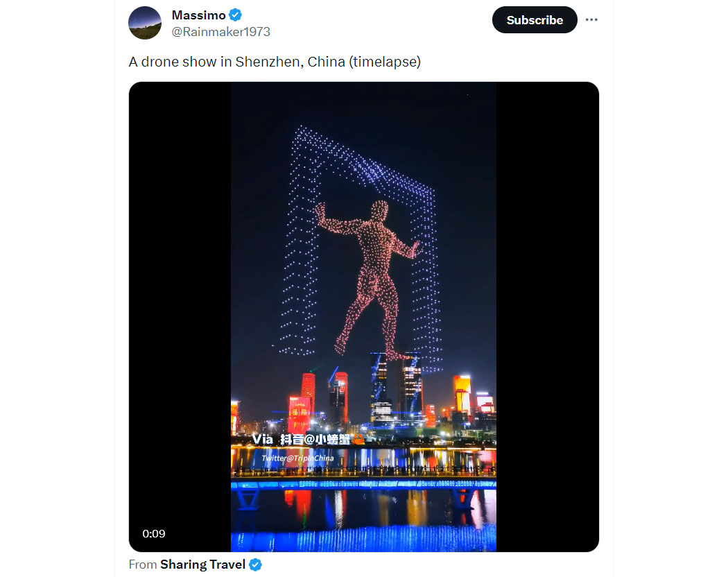This screenshot has height=577, width=728.
Task: Open the three-dot more options menu
Action: pos(591,19)
